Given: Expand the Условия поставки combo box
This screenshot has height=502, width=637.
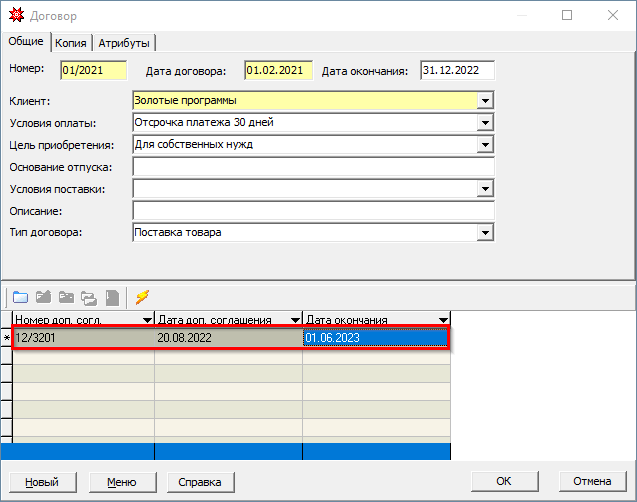Looking at the screenshot, I should pos(485,189).
